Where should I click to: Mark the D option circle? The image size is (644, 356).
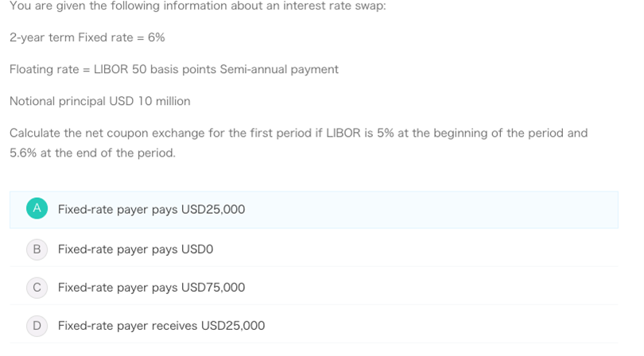pos(37,326)
